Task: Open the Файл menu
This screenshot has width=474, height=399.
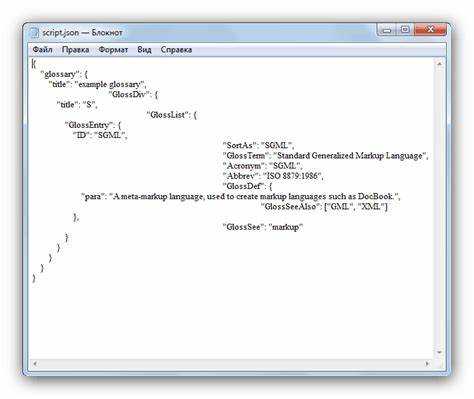Action: point(42,50)
